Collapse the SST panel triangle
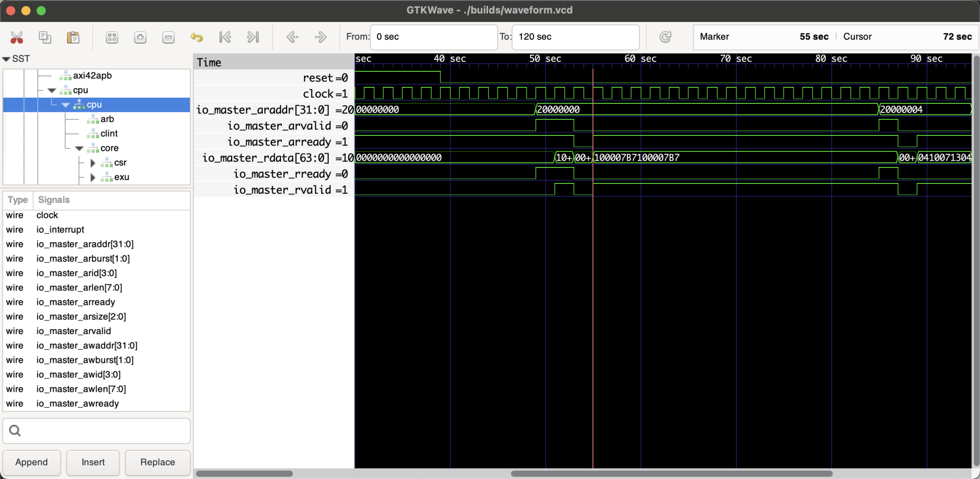The height and width of the screenshot is (479, 980). tap(6, 59)
